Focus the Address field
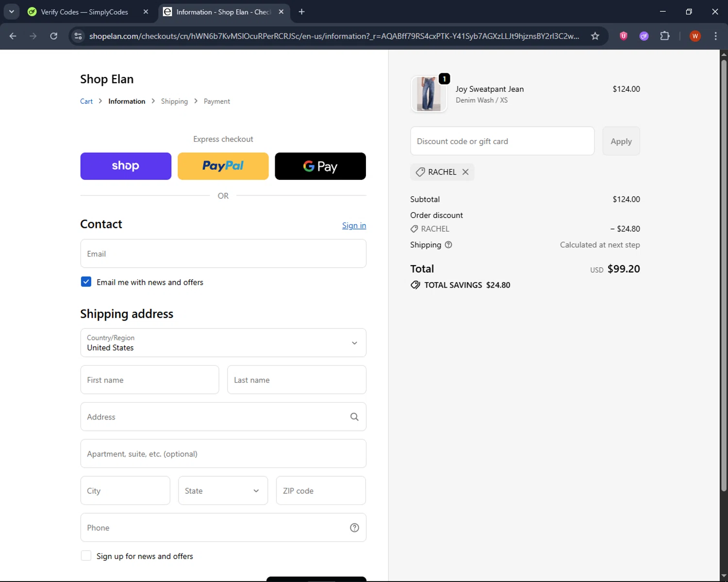The height and width of the screenshot is (582, 728). coord(223,417)
